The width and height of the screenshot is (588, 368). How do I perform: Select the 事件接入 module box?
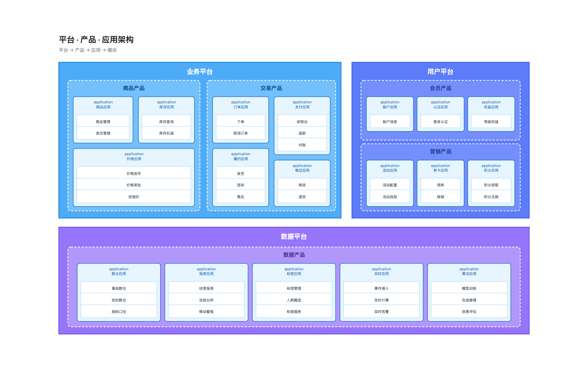[x=382, y=288]
